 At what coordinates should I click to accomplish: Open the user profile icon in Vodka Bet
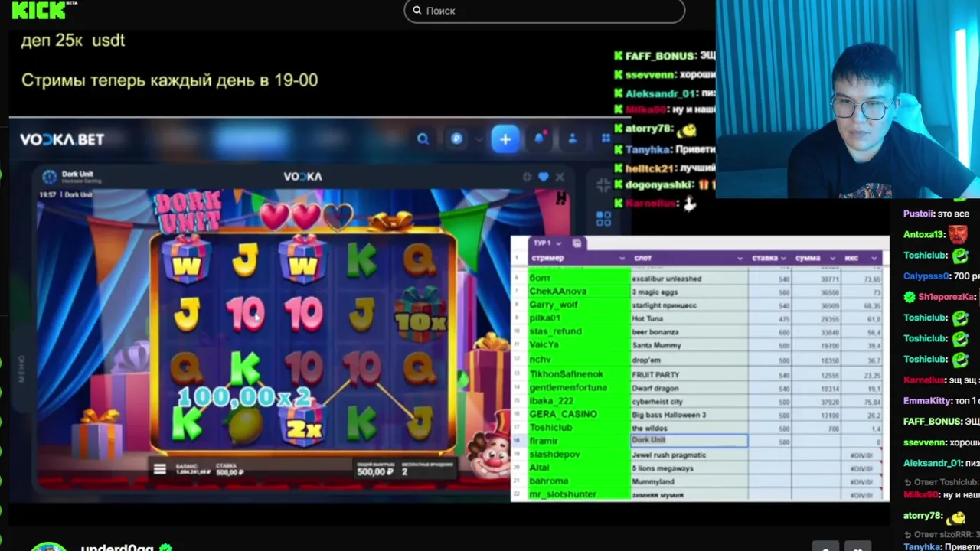point(572,139)
